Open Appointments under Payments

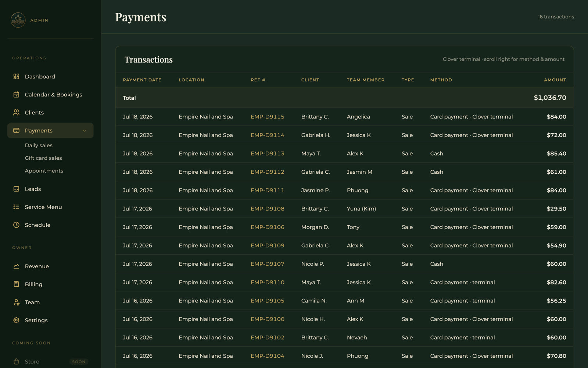44,171
